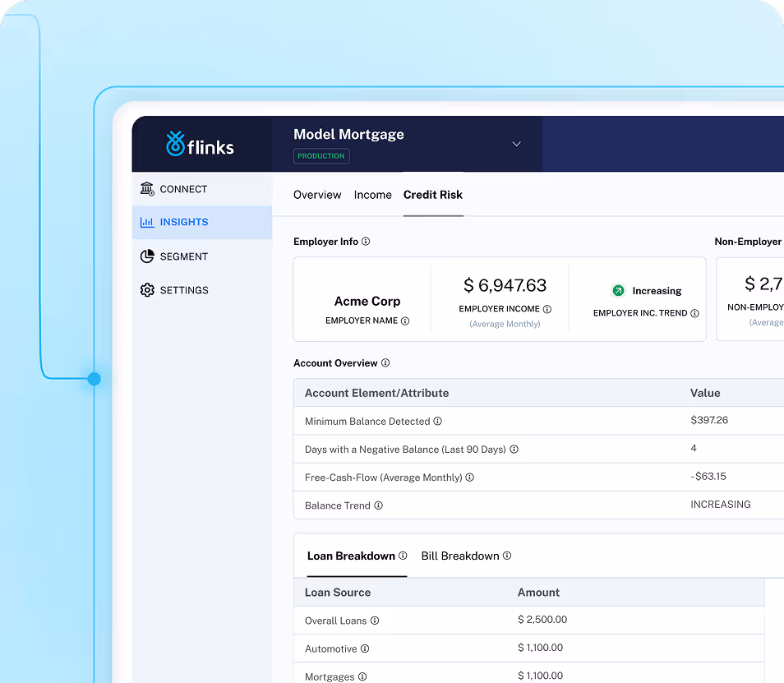This screenshot has width=784, height=683.
Task: Click the info icon next to Account Overview
Action: tap(385, 363)
